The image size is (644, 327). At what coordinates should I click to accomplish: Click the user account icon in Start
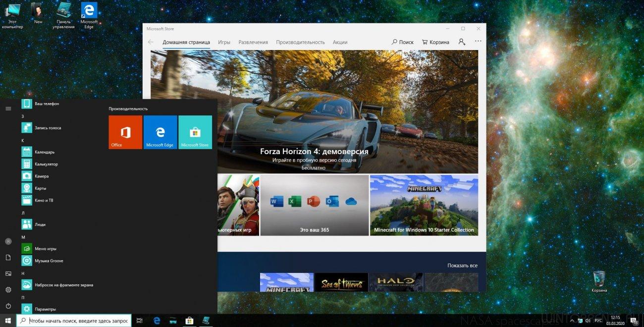[x=8, y=241]
